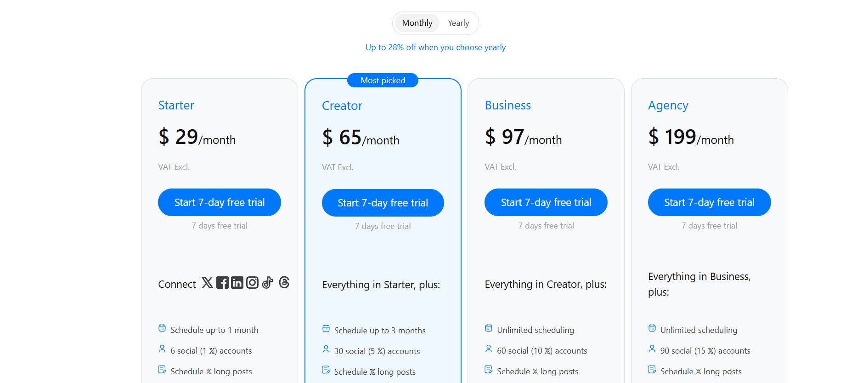Open the Starter plan details
868x383 pixels.
coord(176,105)
